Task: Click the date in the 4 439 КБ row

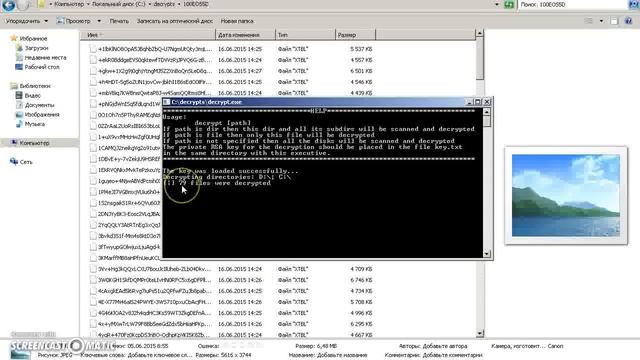Action: (x=240, y=93)
